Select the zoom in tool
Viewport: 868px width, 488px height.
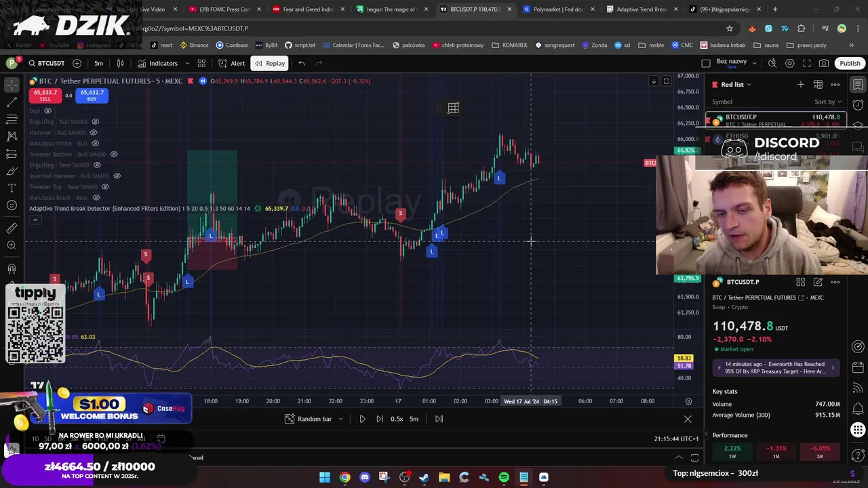click(x=12, y=245)
